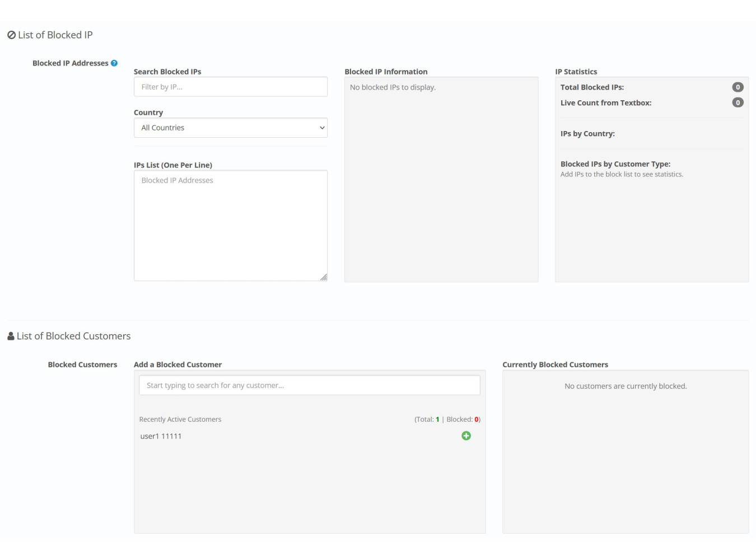Viewport: 756px width, 560px height.
Task: Click the IPs by Country label
Action: 587,134
